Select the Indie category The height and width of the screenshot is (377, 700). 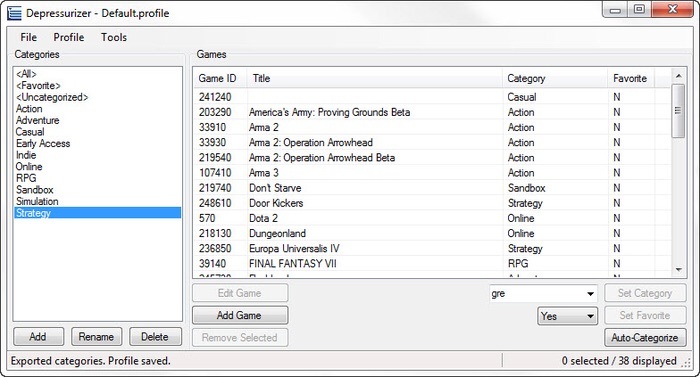pyautogui.click(x=97, y=155)
